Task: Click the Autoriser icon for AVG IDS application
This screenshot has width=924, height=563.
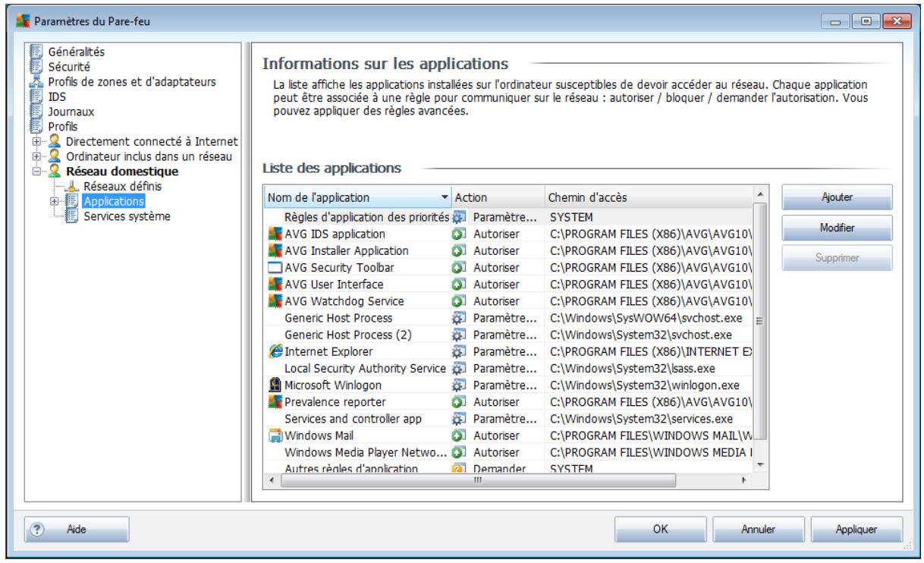Action: (x=457, y=234)
